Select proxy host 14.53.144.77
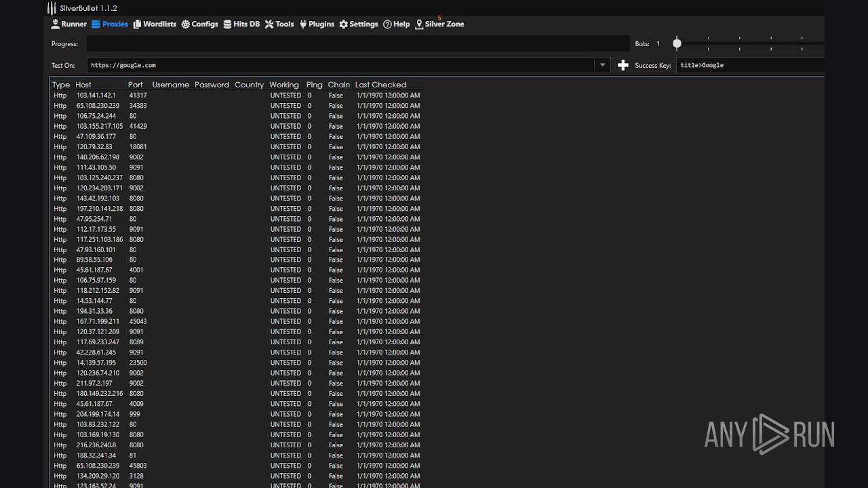 click(x=94, y=301)
